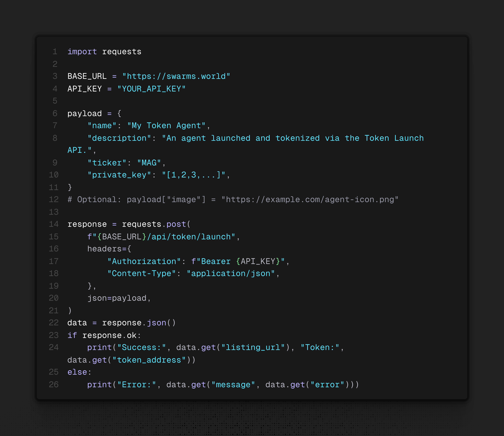Click the "listing_url" string

click(253, 348)
